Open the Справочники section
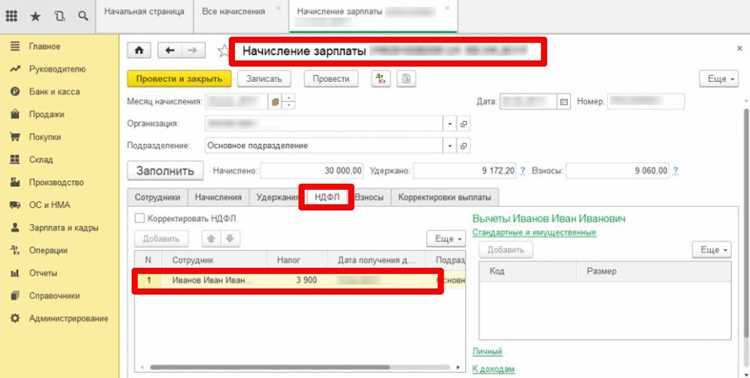The image size is (750, 378). click(x=54, y=296)
